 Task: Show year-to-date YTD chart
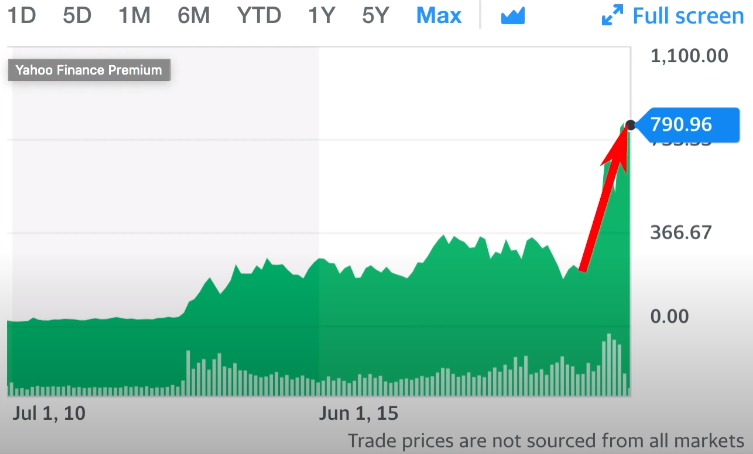(259, 15)
